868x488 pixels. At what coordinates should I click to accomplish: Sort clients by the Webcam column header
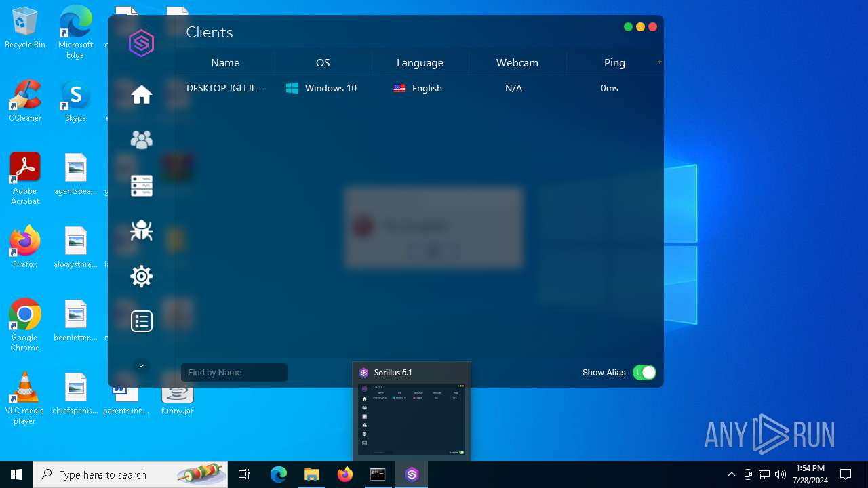[x=517, y=62]
